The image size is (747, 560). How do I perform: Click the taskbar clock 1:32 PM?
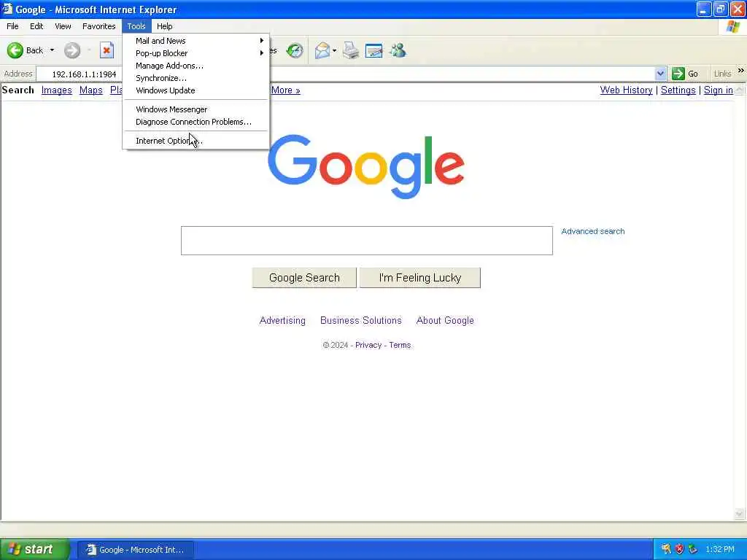coord(720,550)
